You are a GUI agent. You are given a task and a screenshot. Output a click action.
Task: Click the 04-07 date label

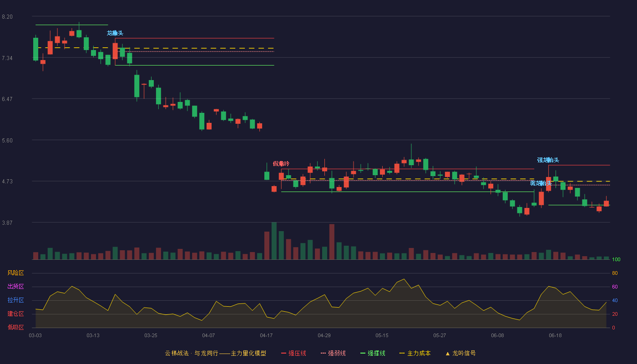(x=209, y=335)
